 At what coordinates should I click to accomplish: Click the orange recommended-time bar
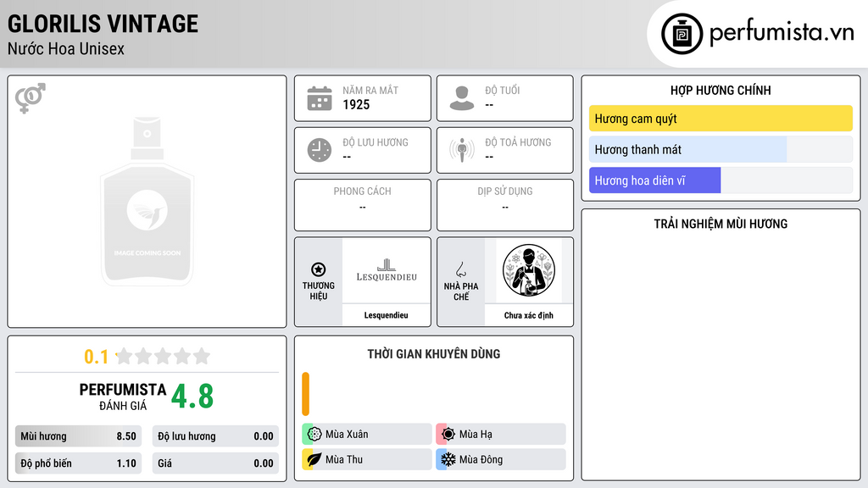[305, 394]
